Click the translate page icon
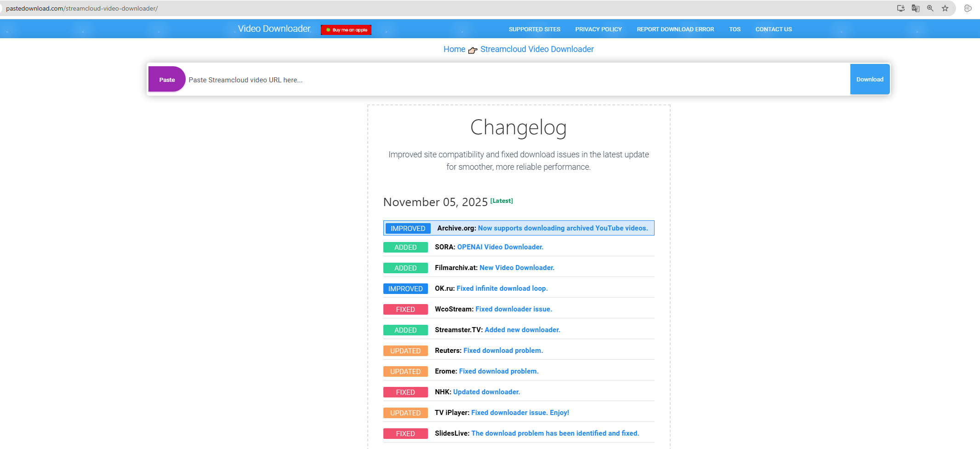 (x=915, y=8)
